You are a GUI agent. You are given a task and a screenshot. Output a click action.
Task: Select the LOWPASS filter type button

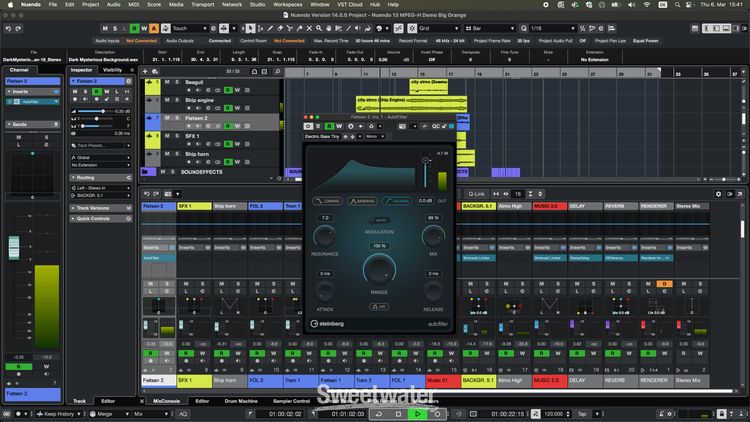pos(329,201)
